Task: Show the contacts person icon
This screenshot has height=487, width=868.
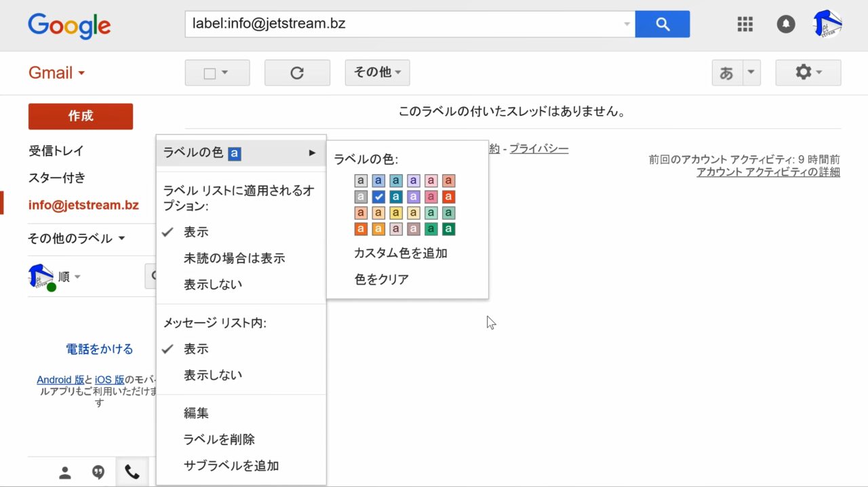Action: (x=65, y=473)
